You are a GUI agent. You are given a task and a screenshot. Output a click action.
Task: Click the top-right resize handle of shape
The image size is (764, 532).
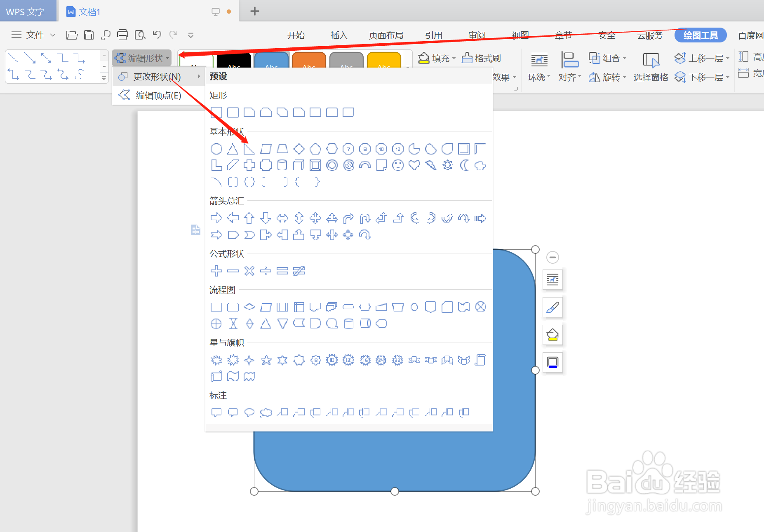tap(535, 249)
